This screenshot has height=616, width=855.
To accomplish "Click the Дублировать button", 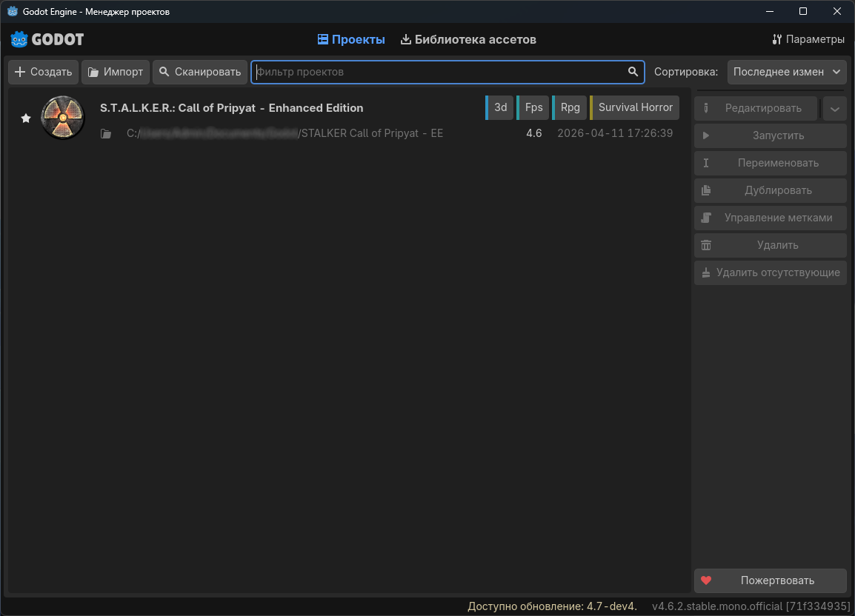I will [771, 190].
